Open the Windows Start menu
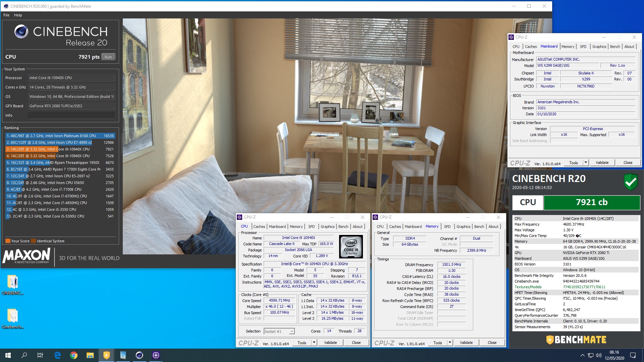This screenshot has width=644, height=362. pos(8,355)
